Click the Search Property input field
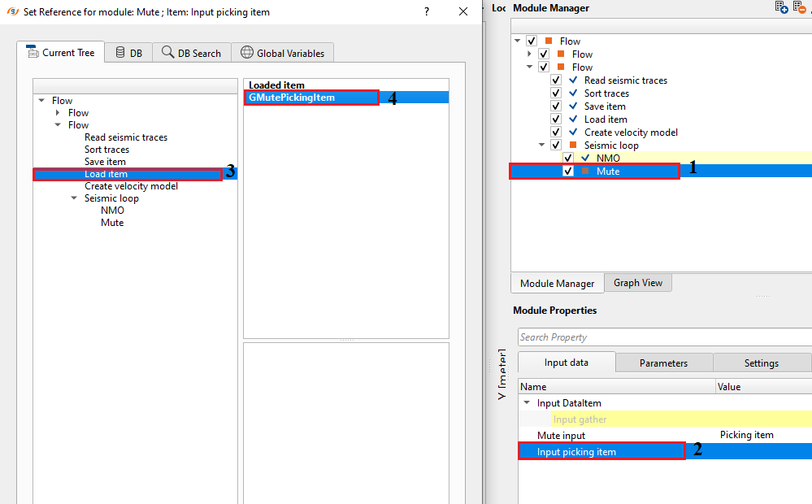 (x=662, y=337)
